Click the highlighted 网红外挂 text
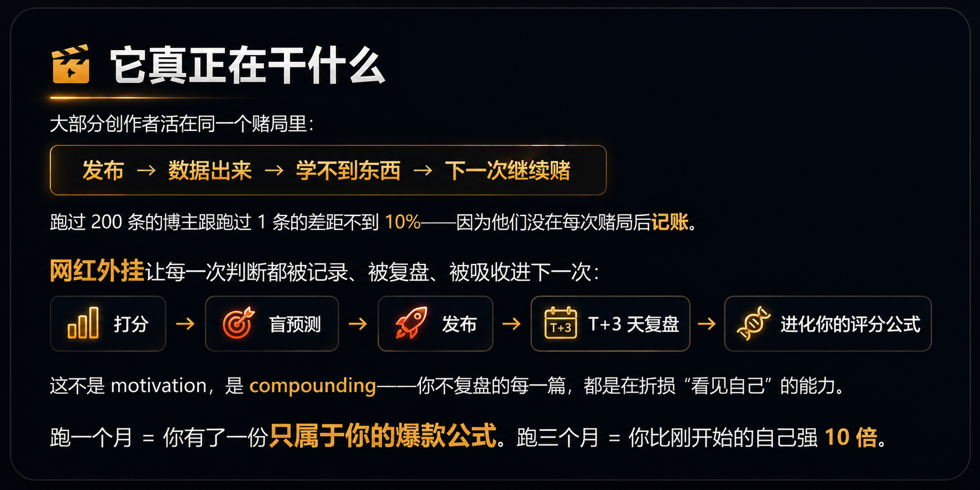The image size is (980, 490). pyautogui.click(x=97, y=271)
